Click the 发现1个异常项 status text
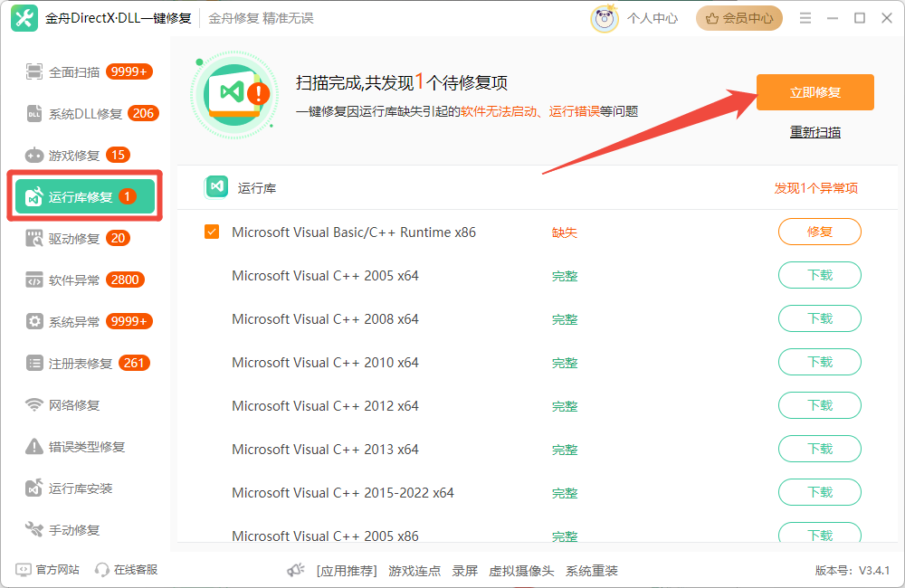 coord(815,188)
